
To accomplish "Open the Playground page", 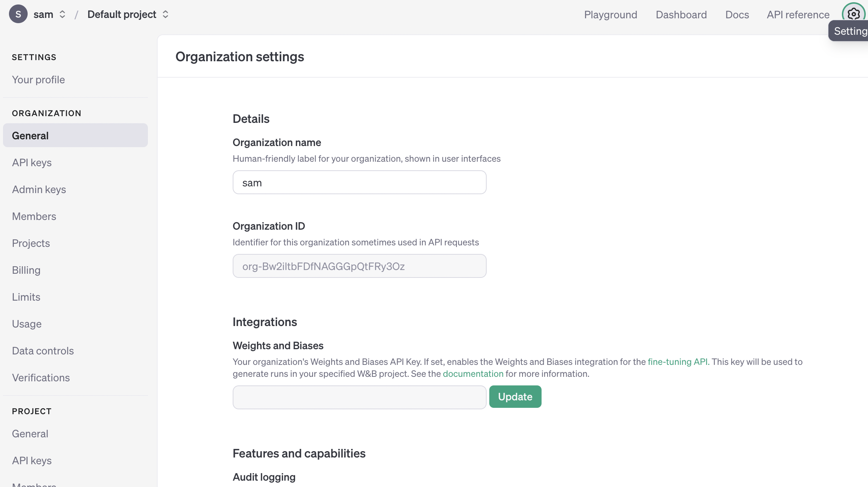I will 610,15.
